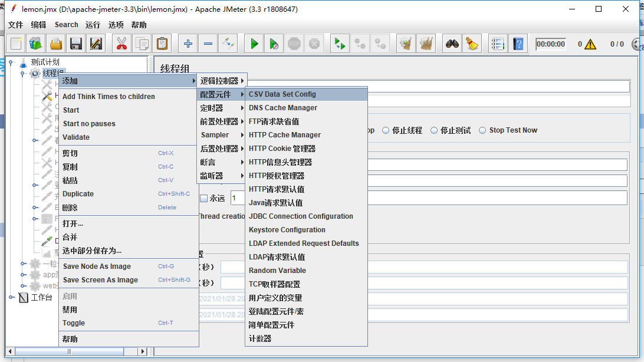Open the 选项 menu
Image resolution: width=644 pixels, height=362 pixels.
pyautogui.click(x=116, y=25)
